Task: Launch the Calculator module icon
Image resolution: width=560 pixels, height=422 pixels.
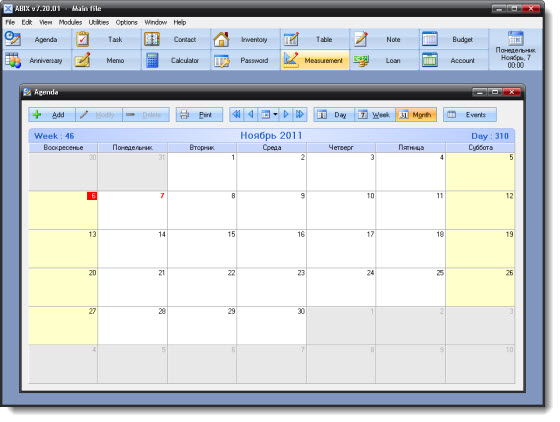Action: pos(152,60)
